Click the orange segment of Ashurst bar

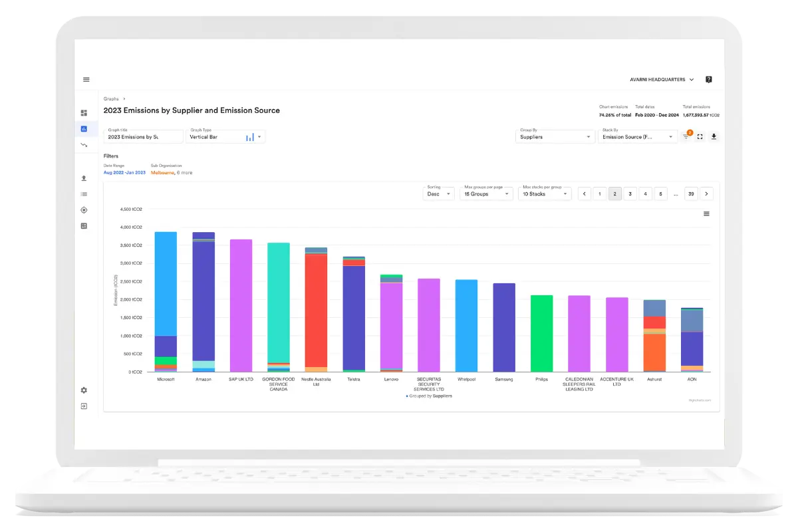tap(654, 352)
